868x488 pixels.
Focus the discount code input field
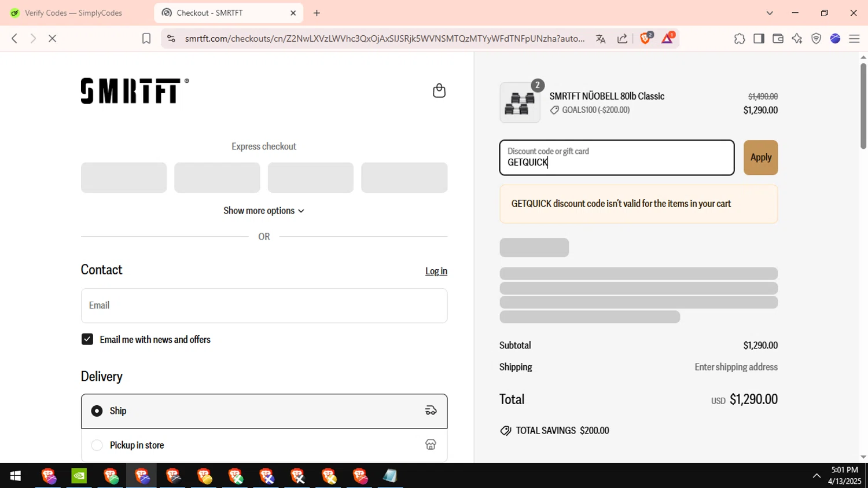617,157
